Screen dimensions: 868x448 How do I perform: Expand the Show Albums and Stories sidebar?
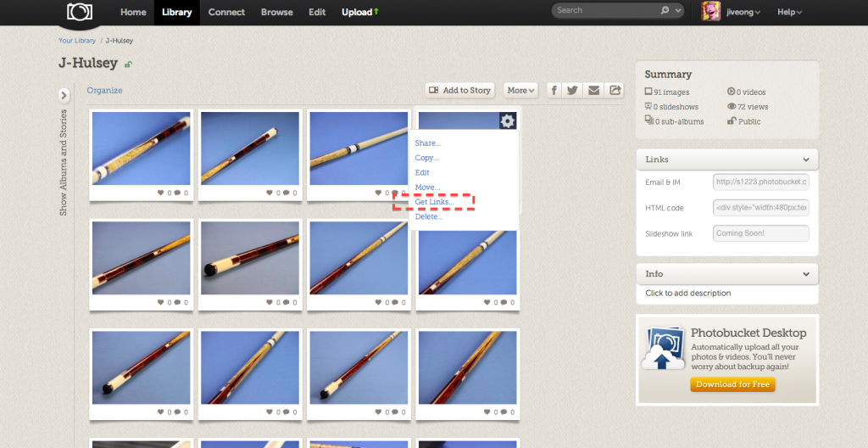pyautogui.click(x=64, y=95)
